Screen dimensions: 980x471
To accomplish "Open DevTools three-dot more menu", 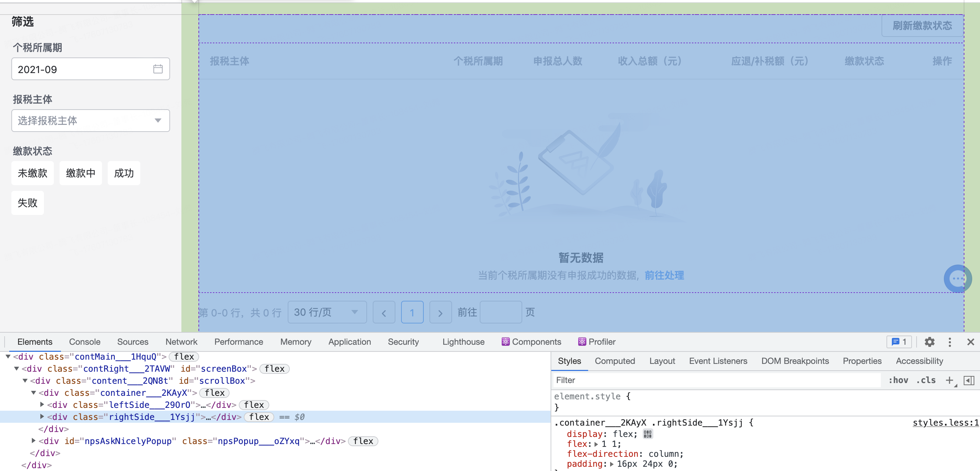I will 950,342.
